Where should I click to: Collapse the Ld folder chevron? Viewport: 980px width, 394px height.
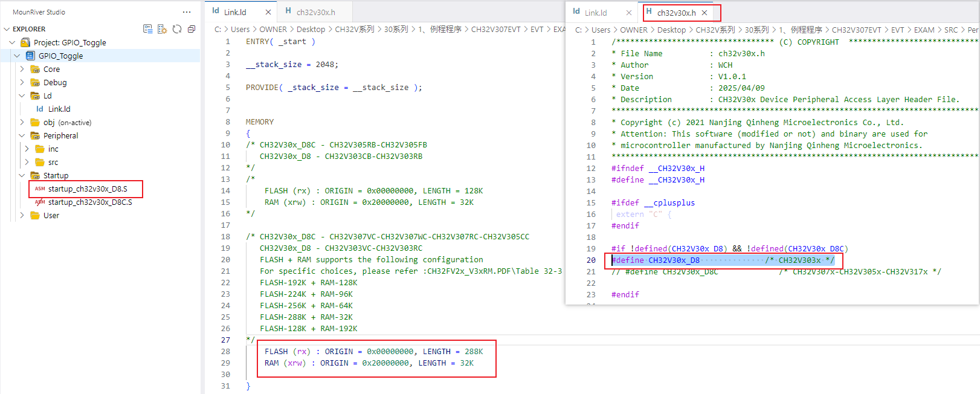[x=22, y=95]
